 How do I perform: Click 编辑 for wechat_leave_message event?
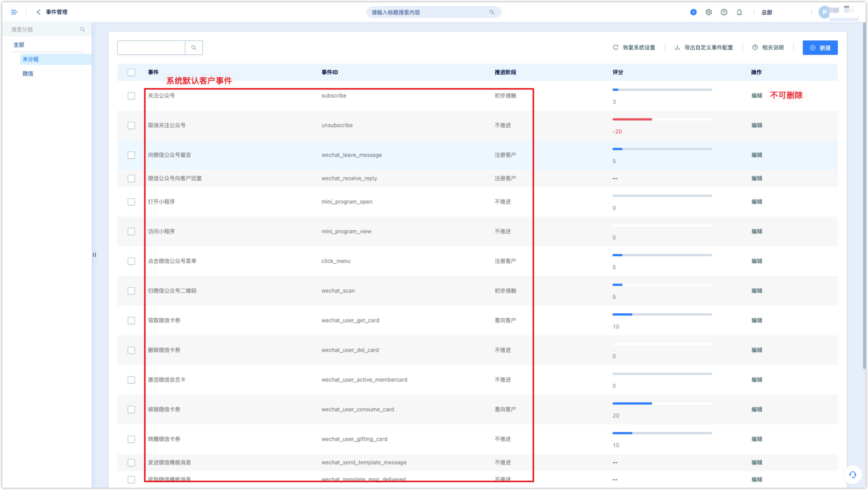(756, 155)
